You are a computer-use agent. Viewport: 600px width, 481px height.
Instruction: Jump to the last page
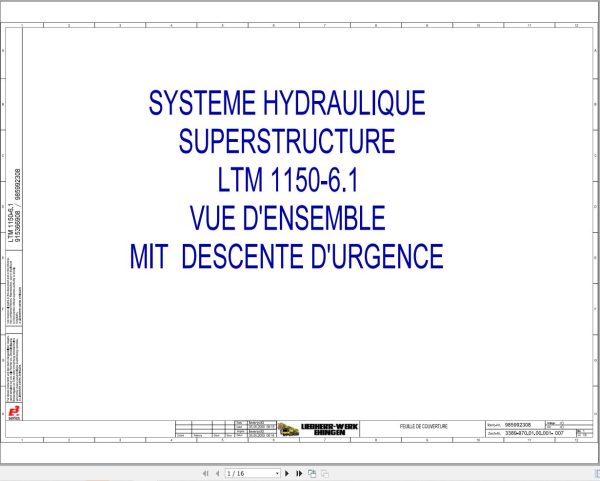pyautogui.click(x=299, y=473)
